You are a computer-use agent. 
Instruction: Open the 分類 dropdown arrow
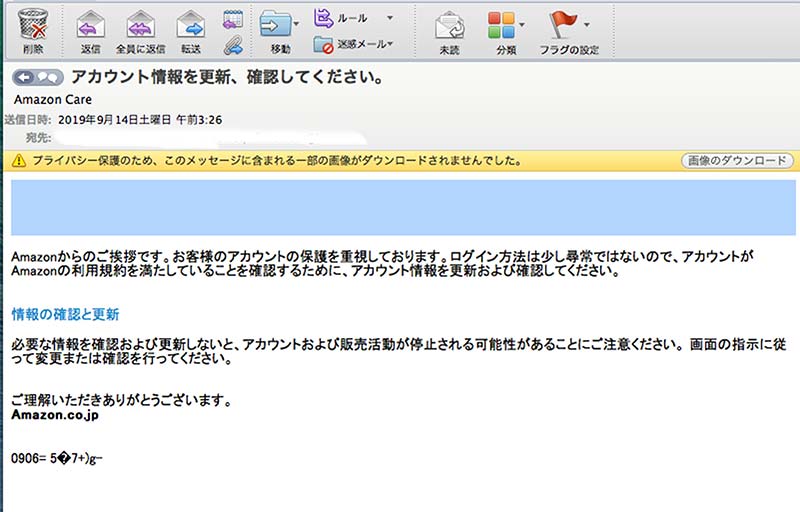(x=522, y=24)
